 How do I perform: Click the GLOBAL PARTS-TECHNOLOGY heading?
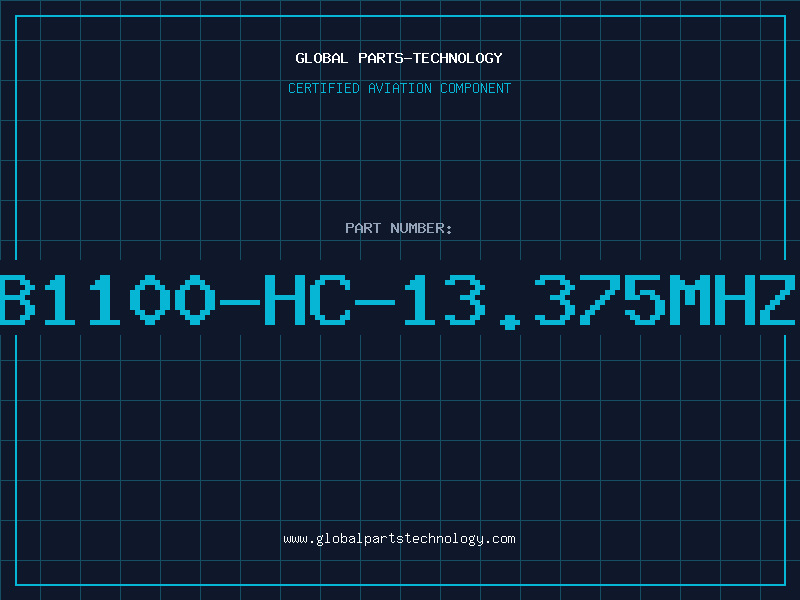click(x=399, y=58)
